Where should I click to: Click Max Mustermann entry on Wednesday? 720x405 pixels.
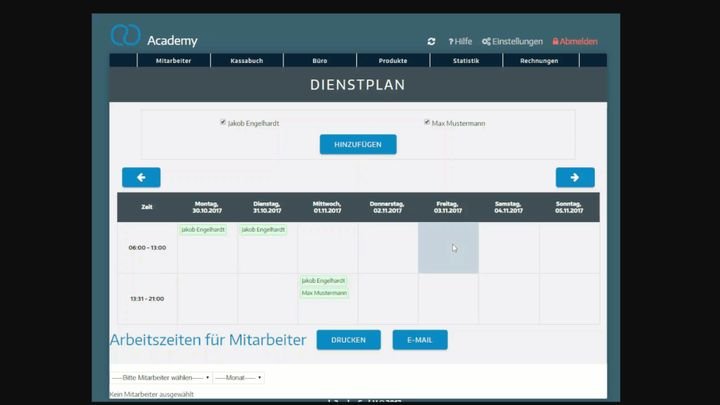pos(324,293)
